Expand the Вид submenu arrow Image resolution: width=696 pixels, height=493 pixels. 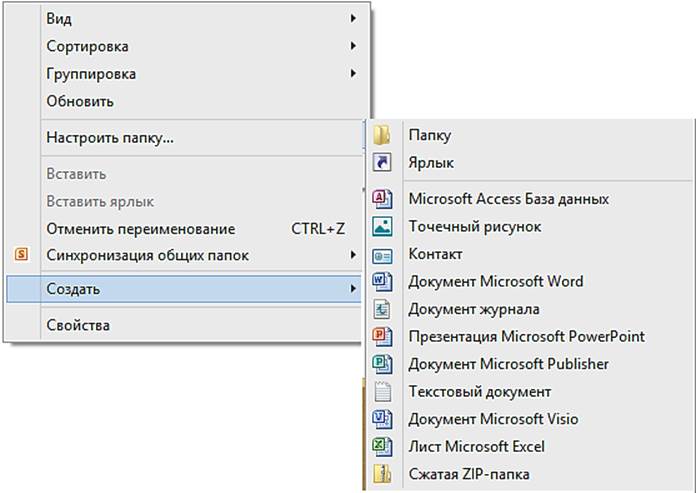coord(353,18)
